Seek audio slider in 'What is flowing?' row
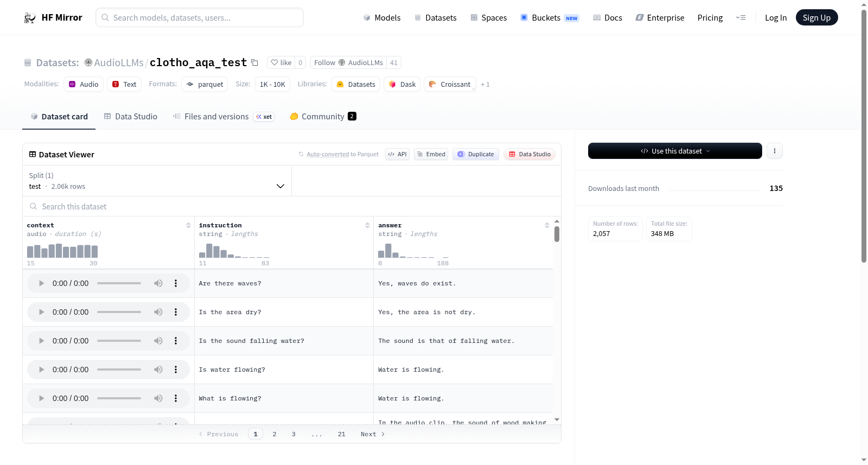 [x=119, y=398]
